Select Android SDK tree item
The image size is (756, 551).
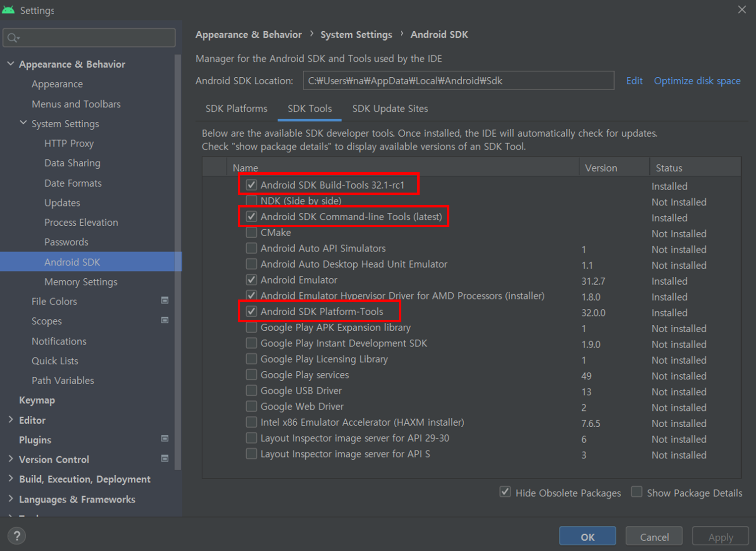pos(91,262)
